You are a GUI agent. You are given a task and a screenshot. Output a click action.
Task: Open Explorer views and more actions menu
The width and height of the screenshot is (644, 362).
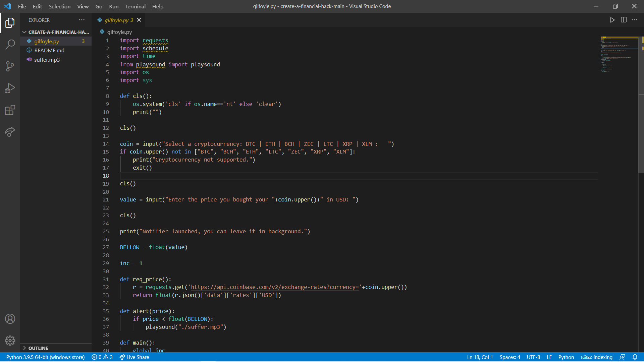[x=82, y=20]
